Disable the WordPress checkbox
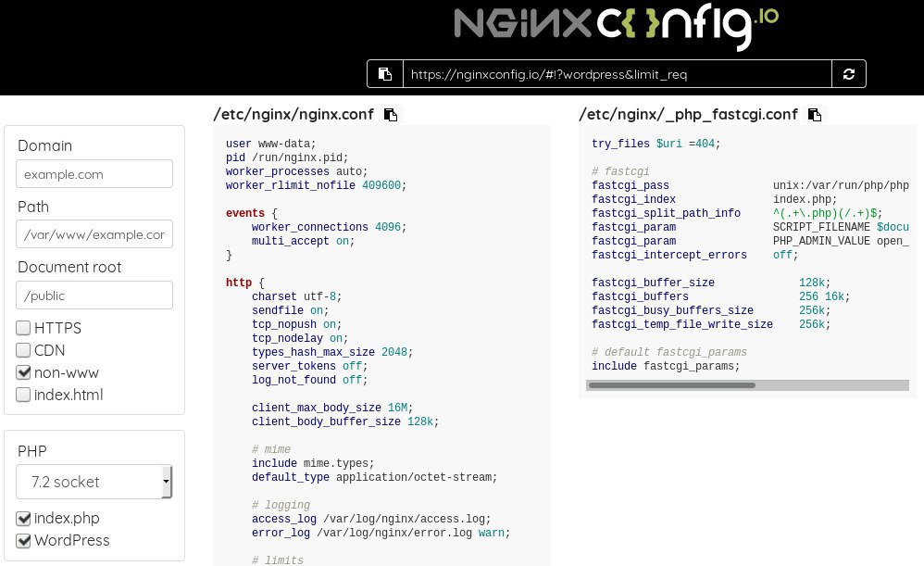The width and height of the screenshot is (924, 566). click(23, 541)
